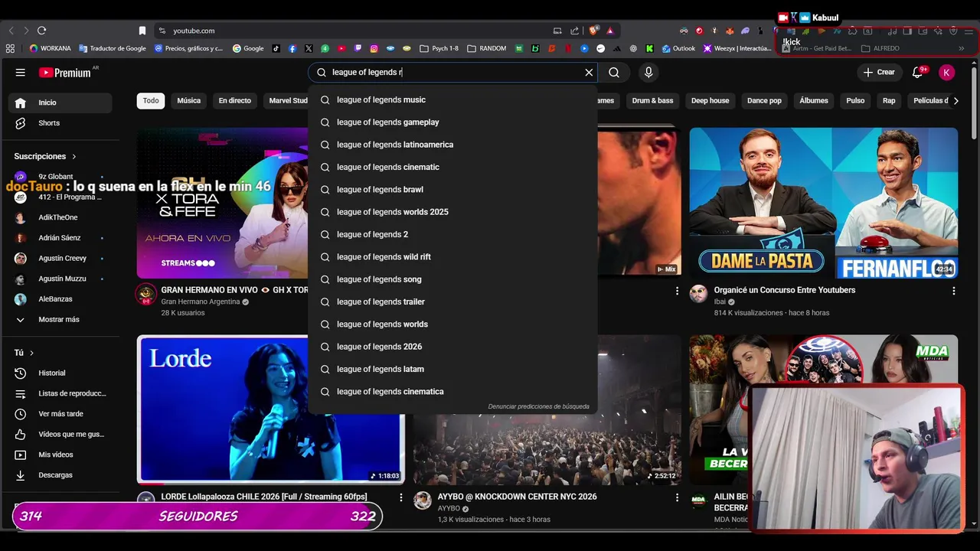The height and width of the screenshot is (551, 980).
Task: Select the Todo filter chip
Action: pos(151,100)
